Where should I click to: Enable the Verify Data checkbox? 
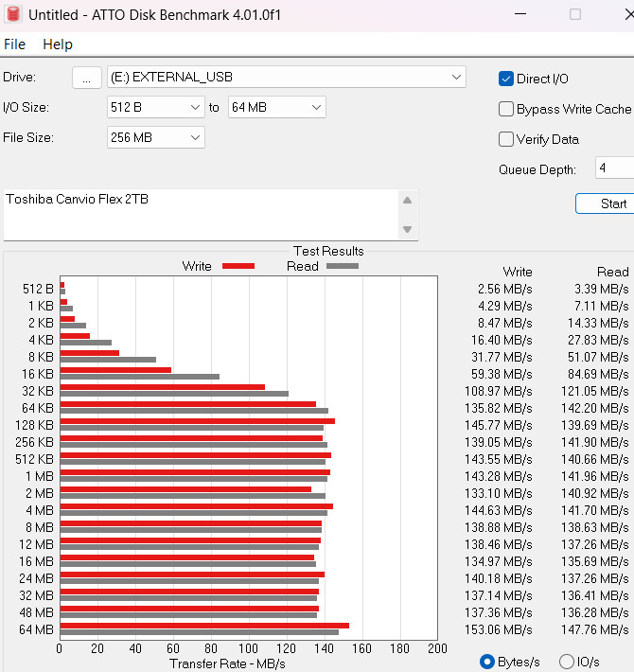pos(506,139)
